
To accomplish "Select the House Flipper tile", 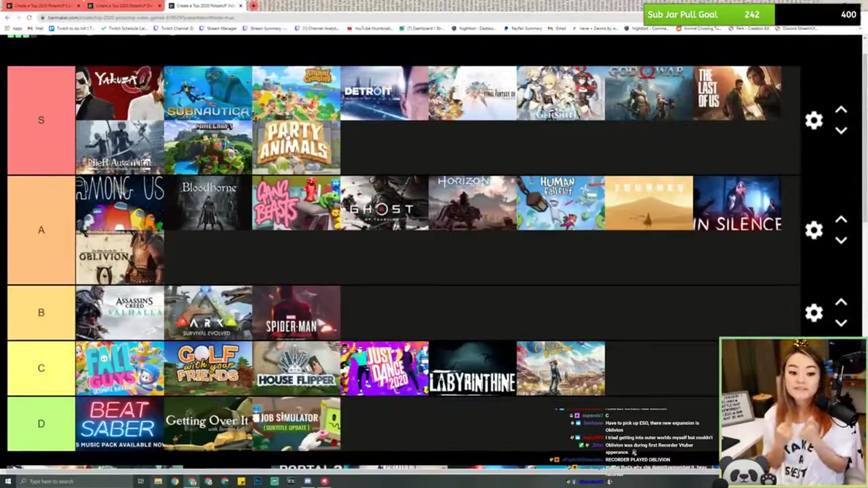I will point(296,368).
